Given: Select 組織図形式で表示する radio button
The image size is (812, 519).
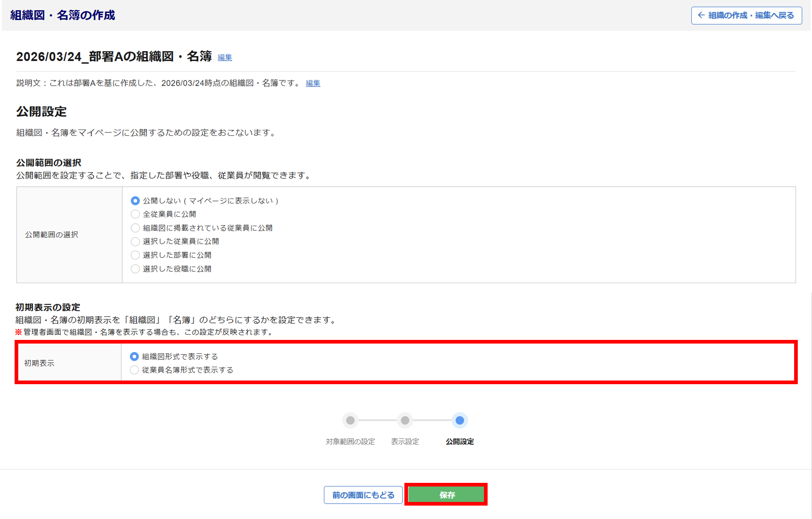Looking at the screenshot, I should coord(134,357).
